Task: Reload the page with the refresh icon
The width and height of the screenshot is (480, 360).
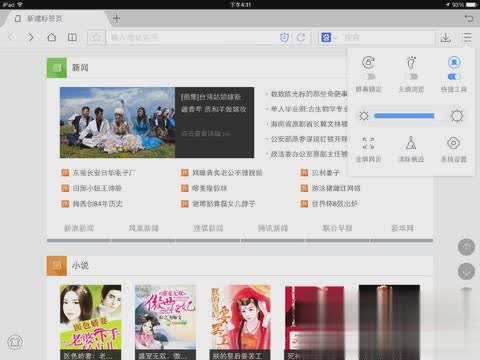Action: (301, 37)
